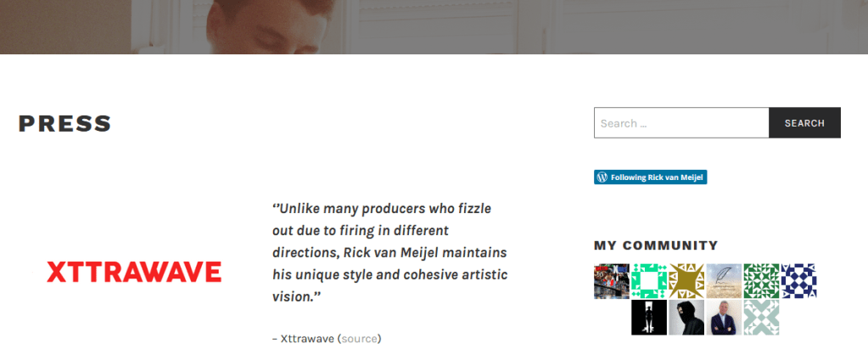
Task: Open the Xttrawave source link
Action: click(359, 338)
